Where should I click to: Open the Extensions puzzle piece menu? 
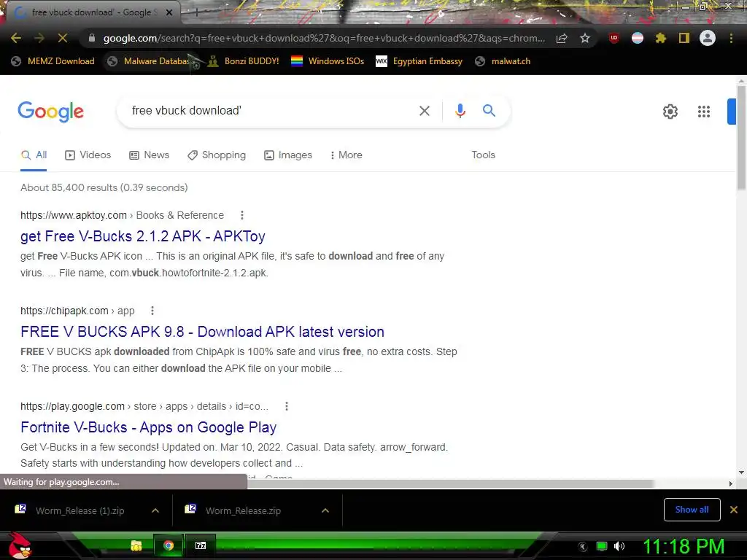pyautogui.click(x=661, y=38)
